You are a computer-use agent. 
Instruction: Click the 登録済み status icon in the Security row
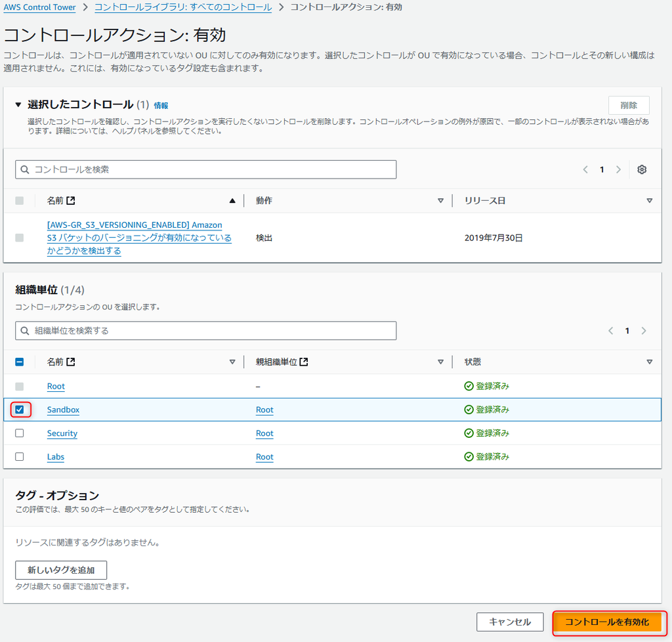pyautogui.click(x=469, y=434)
